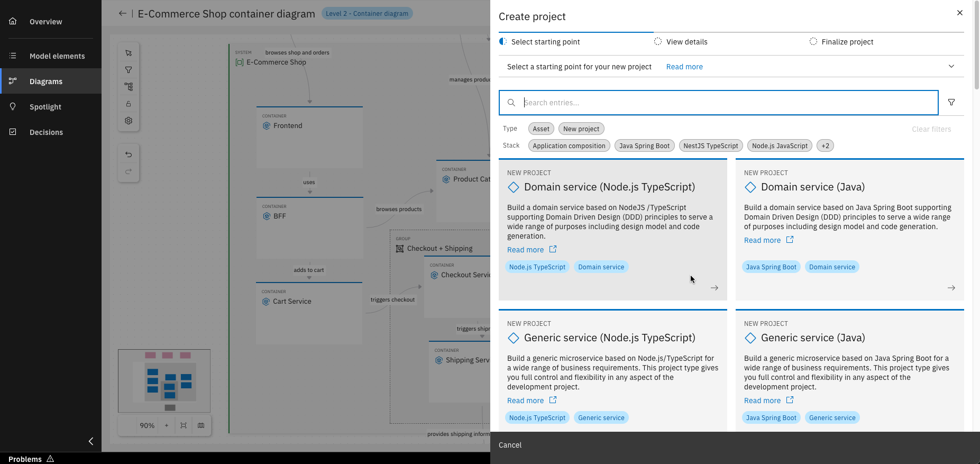Viewport: 980px width, 464px height.
Task: Toggle the filter icon next to search
Action: click(951, 103)
